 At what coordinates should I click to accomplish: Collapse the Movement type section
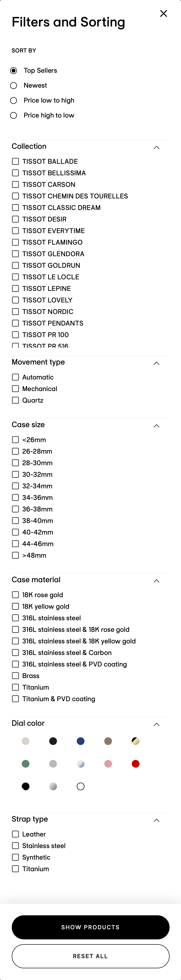pos(156,363)
